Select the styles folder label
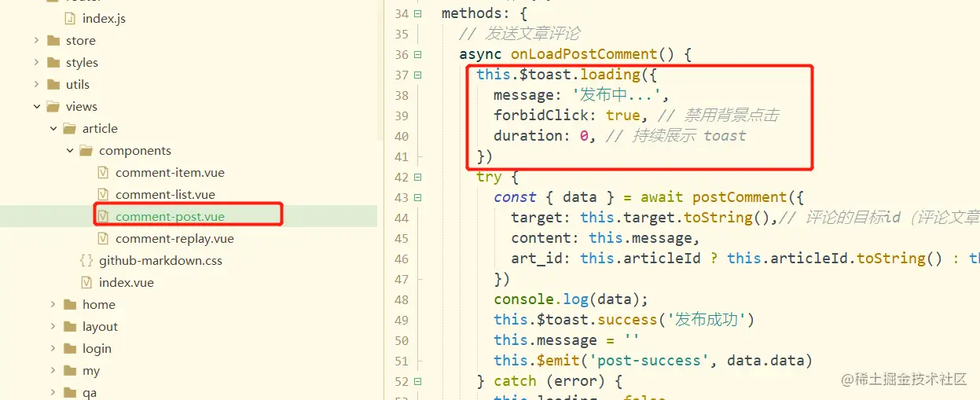Image resolution: width=980 pixels, height=400 pixels. (82, 63)
